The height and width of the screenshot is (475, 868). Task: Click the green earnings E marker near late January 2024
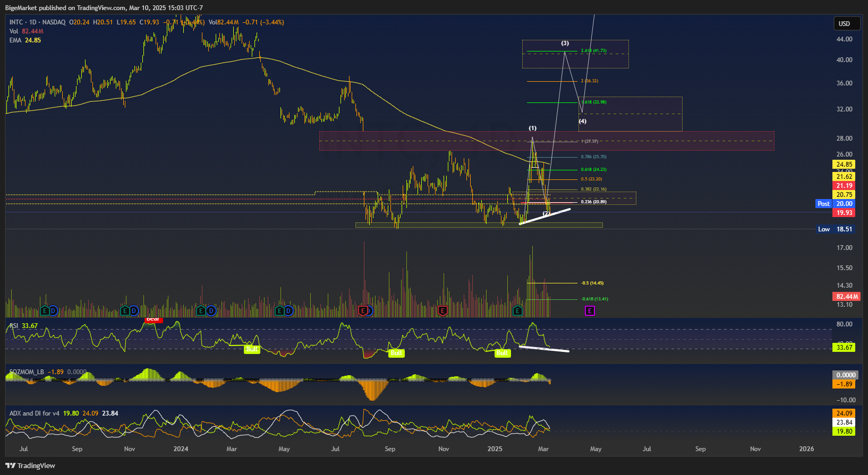(201, 310)
